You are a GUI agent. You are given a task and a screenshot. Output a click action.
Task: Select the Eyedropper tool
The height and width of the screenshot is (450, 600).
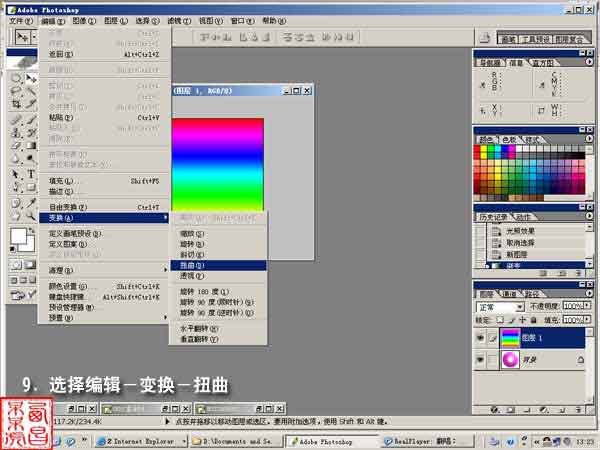click(31, 203)
